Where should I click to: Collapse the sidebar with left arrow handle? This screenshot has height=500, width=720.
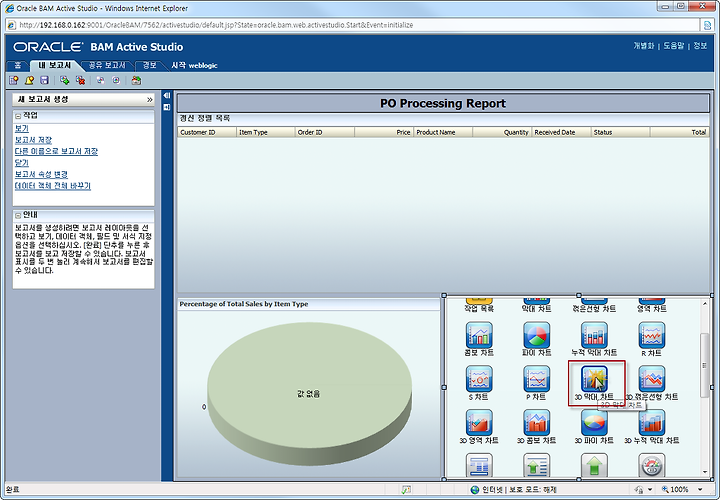[x=167, y=96]
